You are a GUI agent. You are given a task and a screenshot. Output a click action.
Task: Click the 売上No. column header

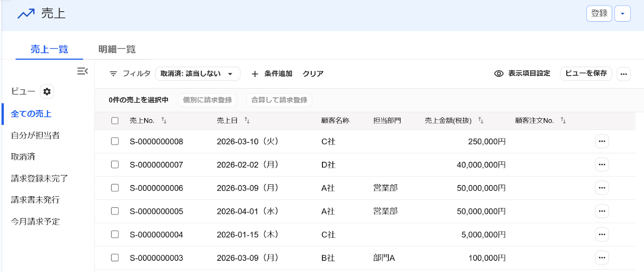click(142, 121)
